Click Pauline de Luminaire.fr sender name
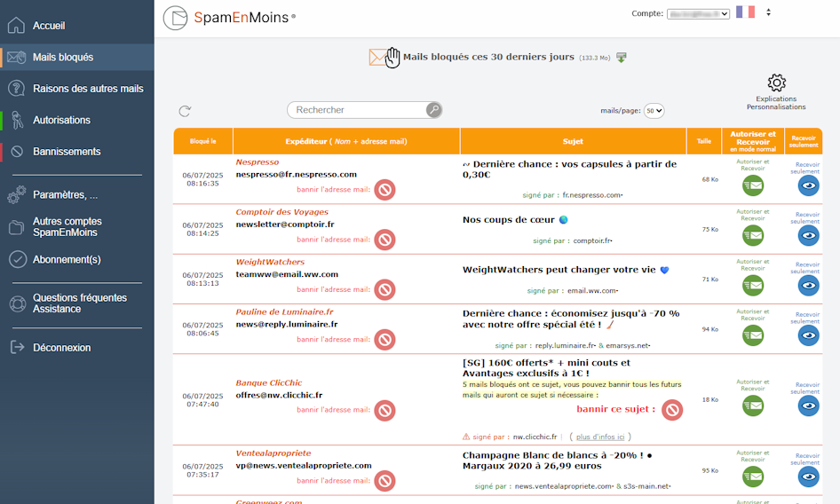840x504 pixels. [x=284, y=311]
